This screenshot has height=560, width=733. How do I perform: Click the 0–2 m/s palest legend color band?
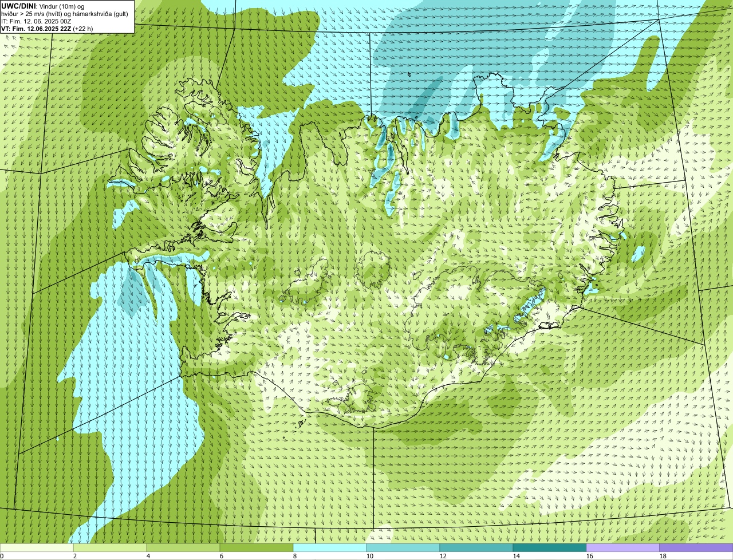coord(37,548)
